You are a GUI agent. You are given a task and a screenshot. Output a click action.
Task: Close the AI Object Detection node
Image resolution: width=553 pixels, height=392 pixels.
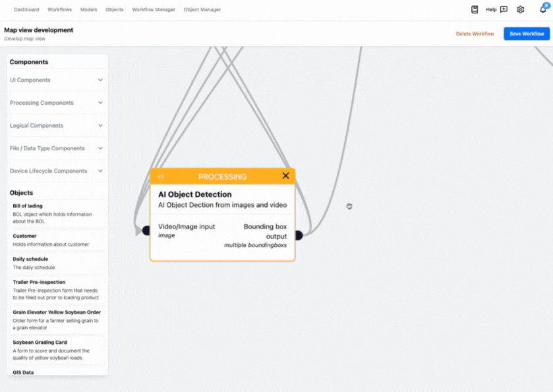tap(285, 176)
